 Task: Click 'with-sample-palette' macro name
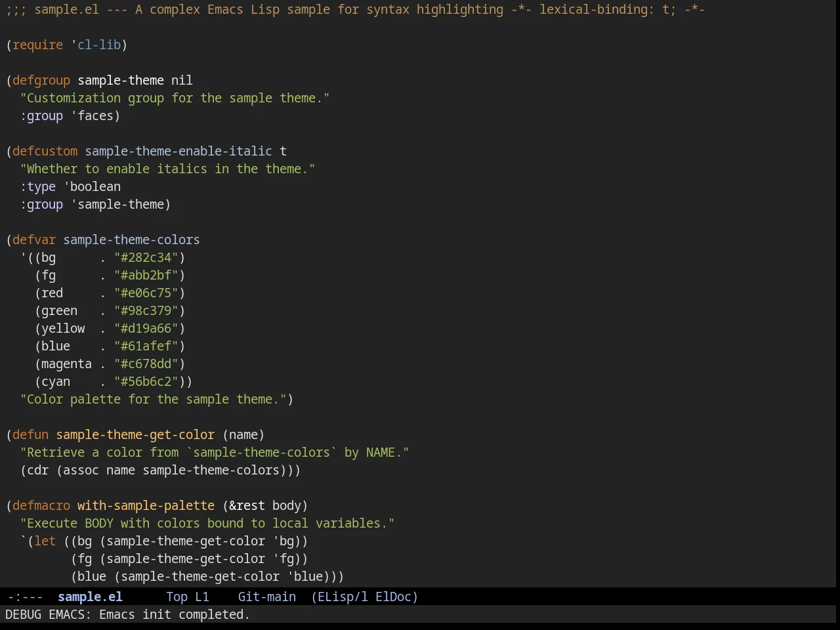point(146,505)
